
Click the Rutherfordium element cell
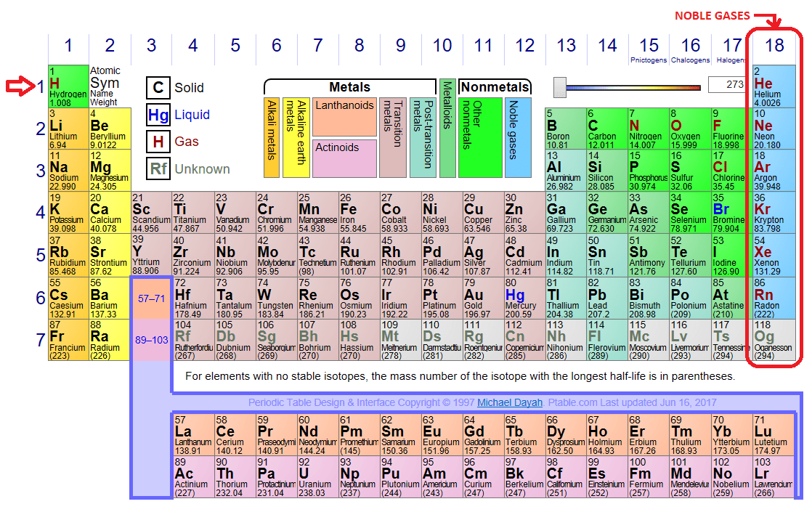click(x=193, y=340)
